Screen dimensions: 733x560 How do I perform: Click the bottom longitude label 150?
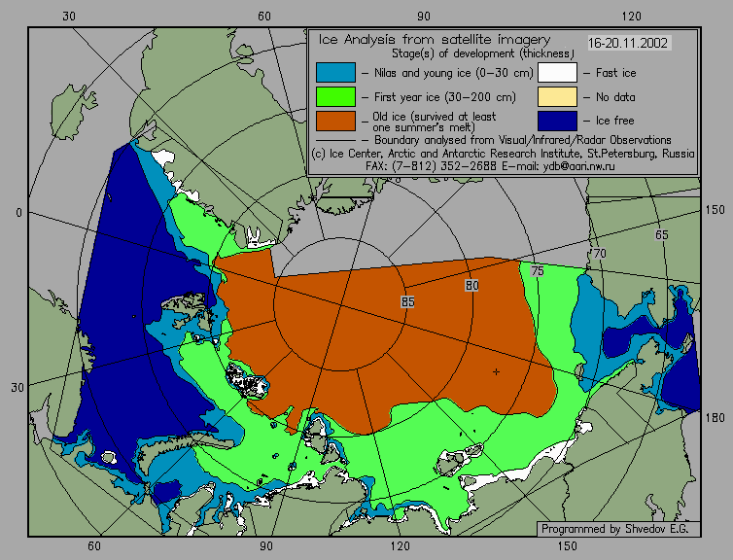coord(567,546)
